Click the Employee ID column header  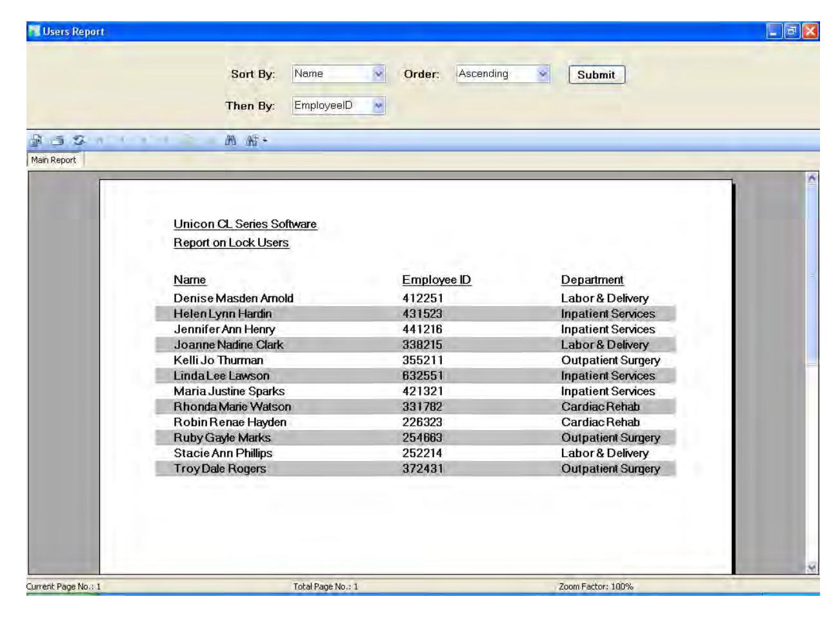[437, 280]
